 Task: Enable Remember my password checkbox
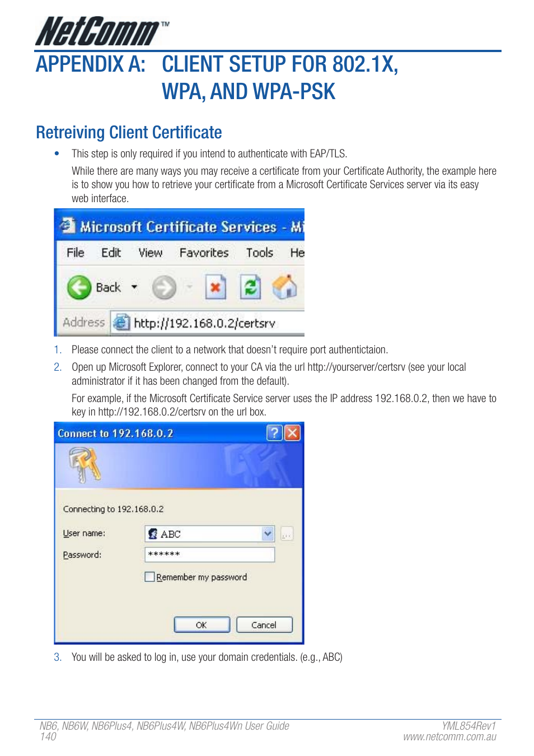point(149,577)
